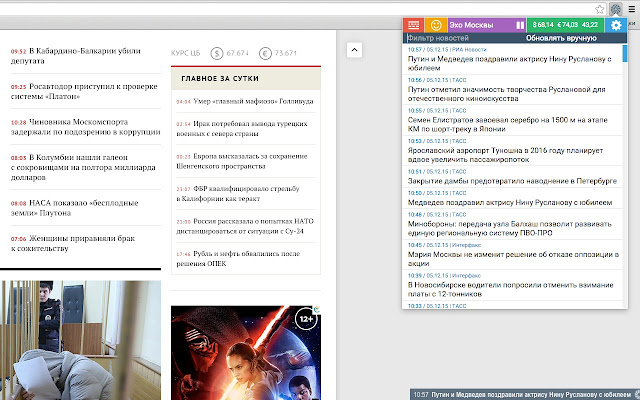
Task: Open the red news list icon
Action: pyautogui.click(x=413, y=25)
